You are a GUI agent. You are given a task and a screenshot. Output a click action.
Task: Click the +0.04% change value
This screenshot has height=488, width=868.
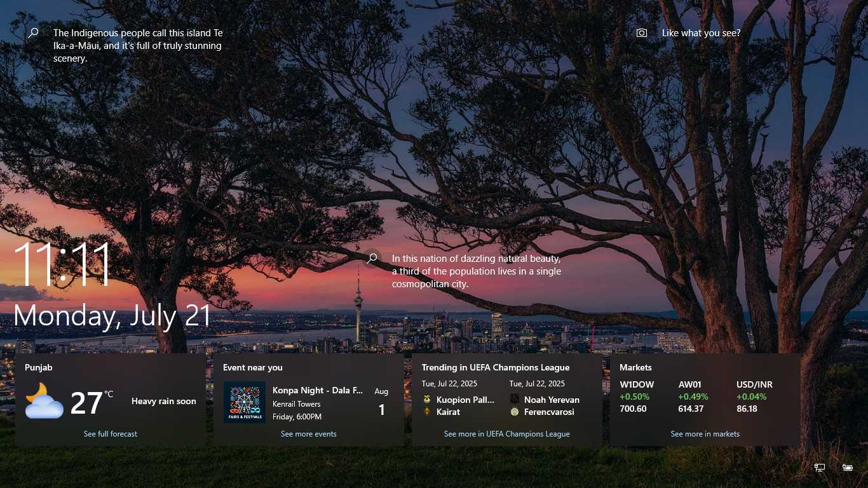pos(752,396)
